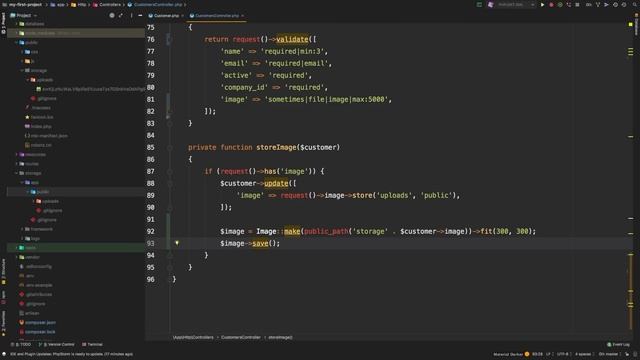The height and width of the screenshot is (360, 640).
Task: Open the Project side tool tab
Action: tap(3, 24)
